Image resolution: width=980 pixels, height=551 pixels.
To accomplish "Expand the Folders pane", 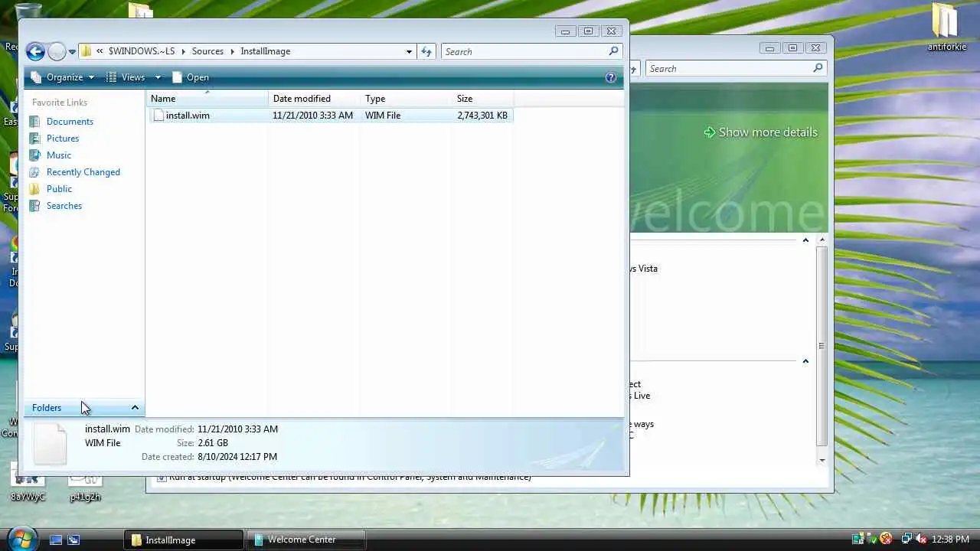I will pos(84,408).
